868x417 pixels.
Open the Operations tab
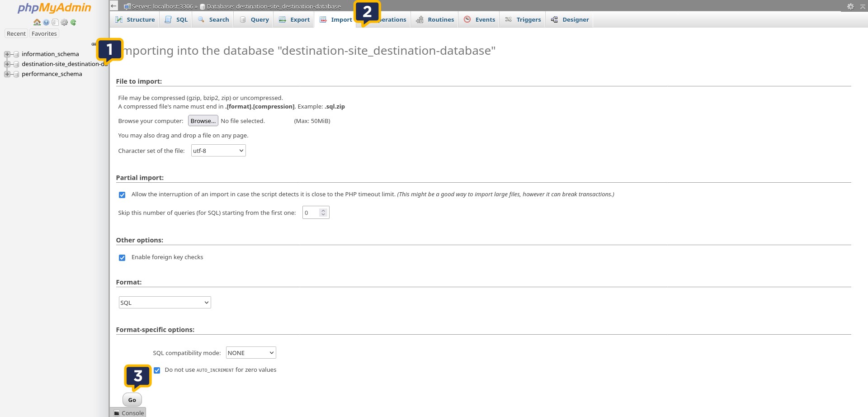(392, 19)
